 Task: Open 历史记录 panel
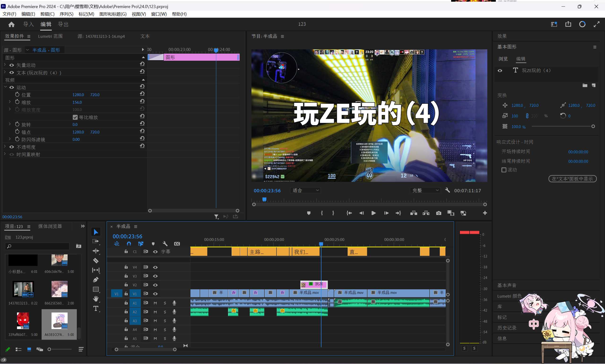coord(507,328)
